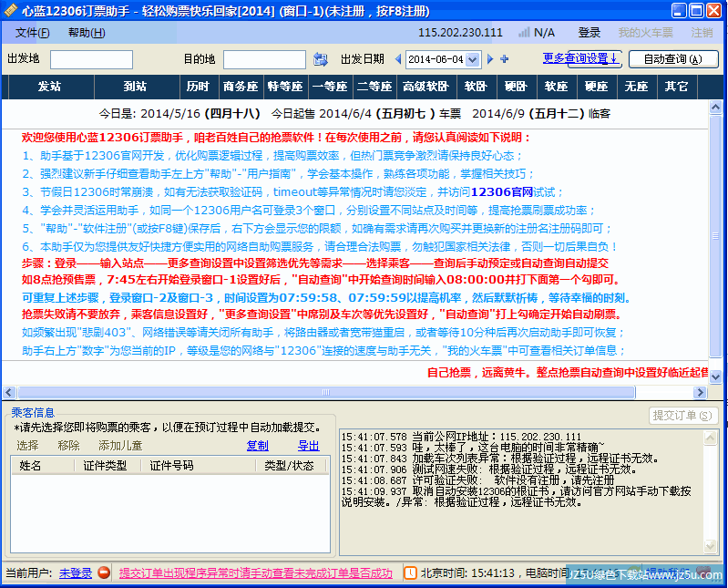This screenshot has height=588, width=728.
Task: Click the 一等座 column header
Action: click(330, 87)
